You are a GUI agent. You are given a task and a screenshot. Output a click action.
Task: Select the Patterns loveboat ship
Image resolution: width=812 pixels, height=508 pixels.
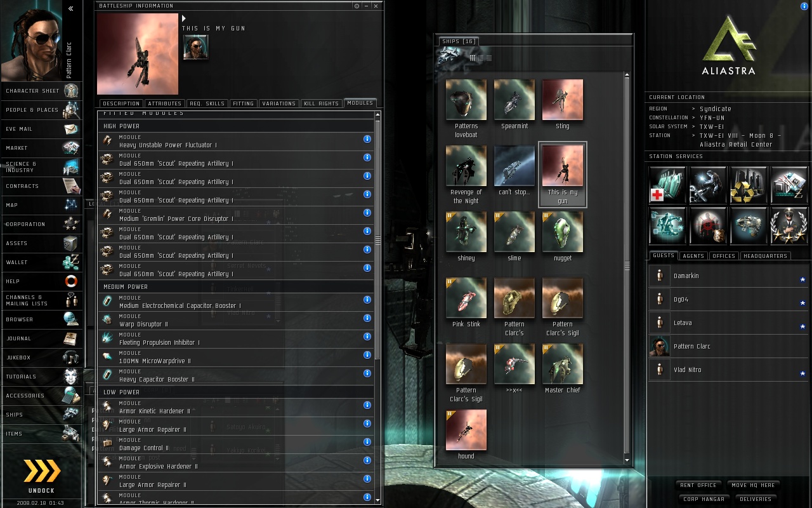(x=466, y=109)
